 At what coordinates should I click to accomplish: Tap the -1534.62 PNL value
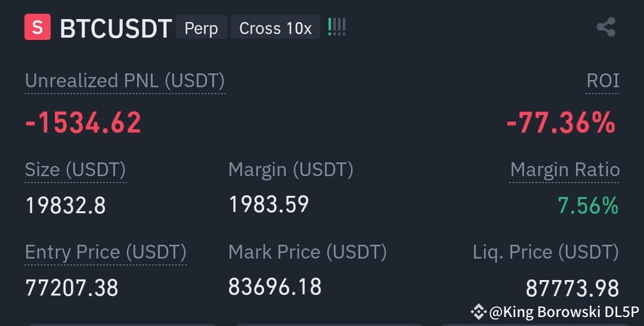click(83, 122)
